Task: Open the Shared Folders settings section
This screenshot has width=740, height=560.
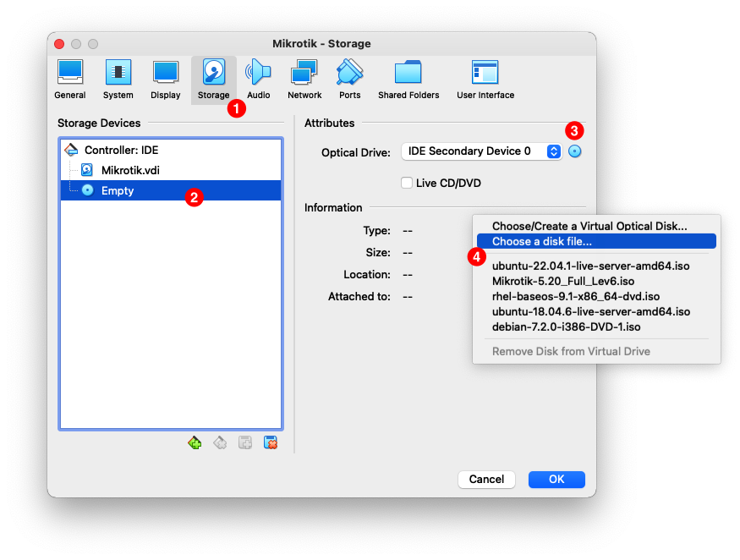Action: point(408,80)
